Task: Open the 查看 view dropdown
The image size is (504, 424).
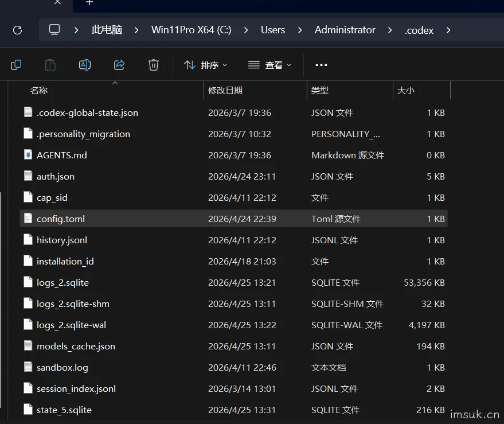Action: coord(270,65)
